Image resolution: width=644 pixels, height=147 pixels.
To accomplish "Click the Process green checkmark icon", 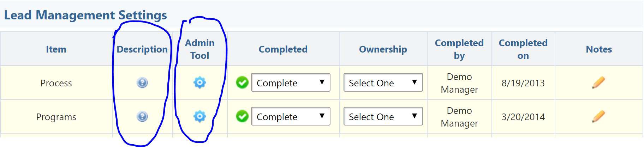I will (242, 82).
